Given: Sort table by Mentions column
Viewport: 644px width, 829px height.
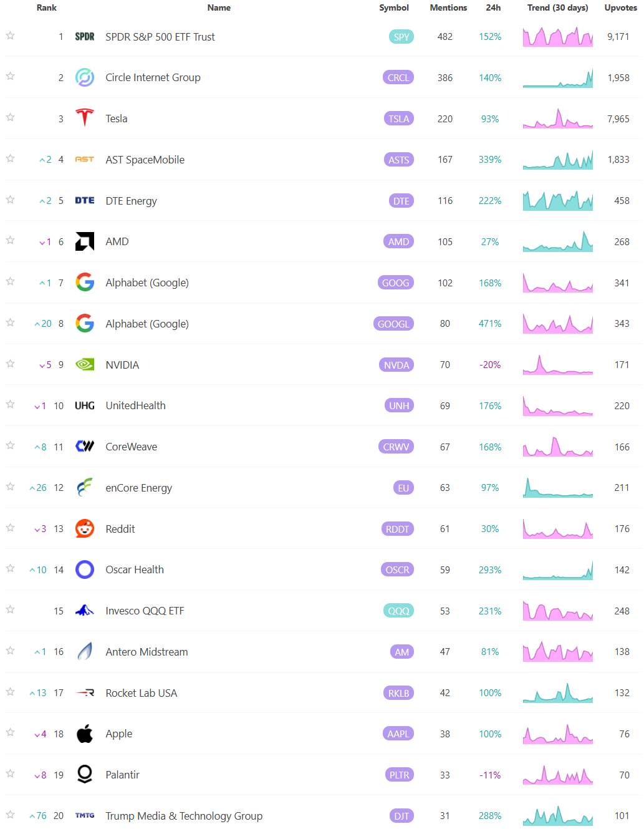Looking at the screenshot, I should (448, 7).
